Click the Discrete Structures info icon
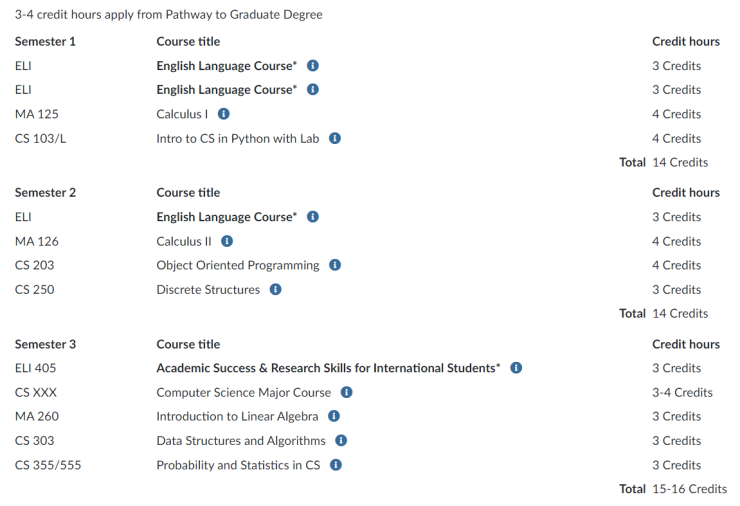This screenshot has width=740, height=506. (x=275, y=290)
